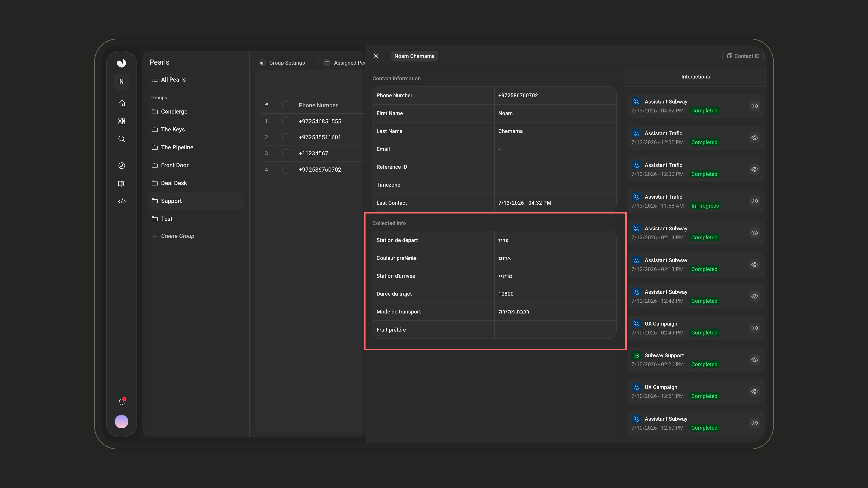Switch to the Group Settings tab

click(282, 63)
